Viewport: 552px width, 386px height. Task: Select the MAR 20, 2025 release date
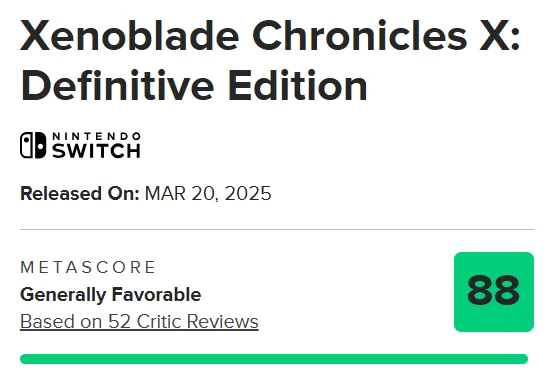(x=208, y=193)
